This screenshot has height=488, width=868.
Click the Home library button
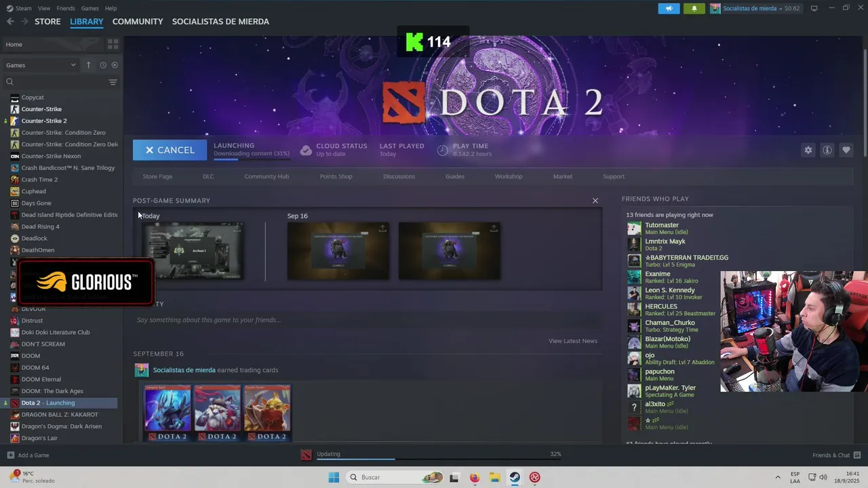53,44
